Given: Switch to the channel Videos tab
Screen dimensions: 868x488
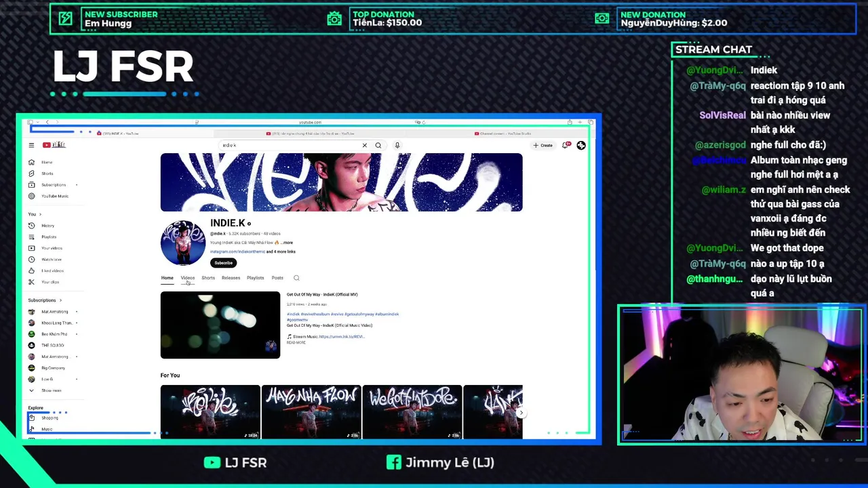Looking at the screenshot, I should click(188, 278).
